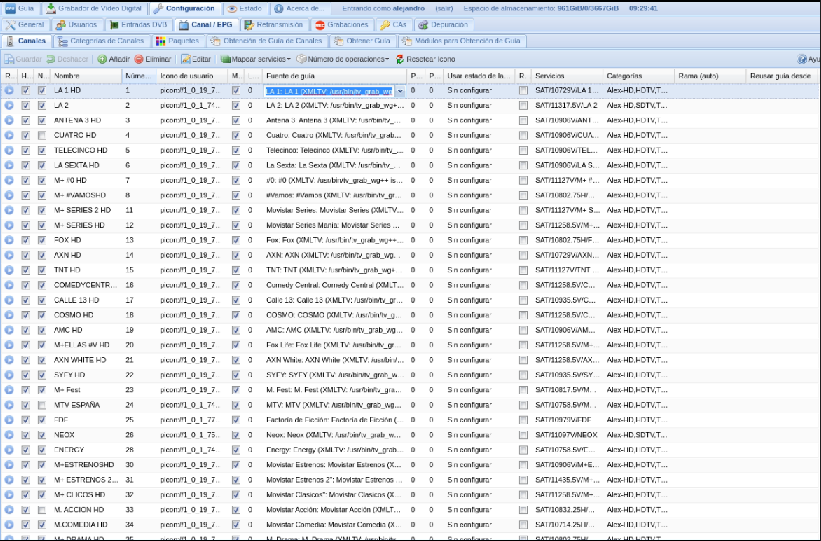
Task: Expand the Fuente de guía dropdown arrow
Action: [401, 91]
